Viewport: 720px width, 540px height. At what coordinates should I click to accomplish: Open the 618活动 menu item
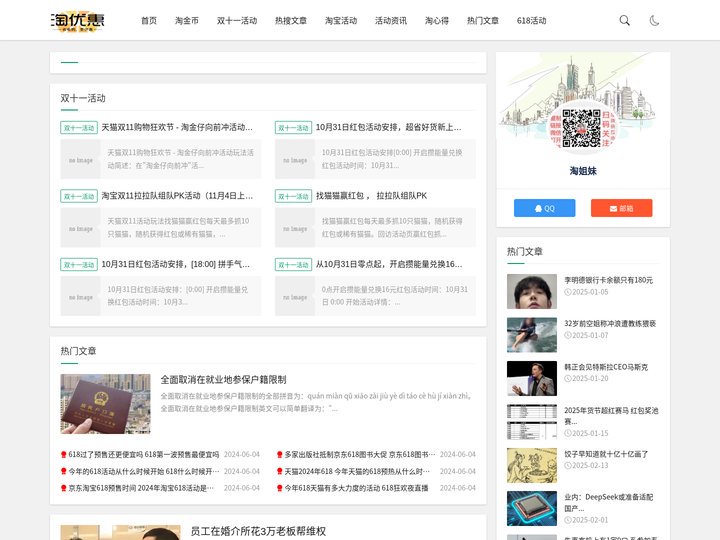click(531, 20)
